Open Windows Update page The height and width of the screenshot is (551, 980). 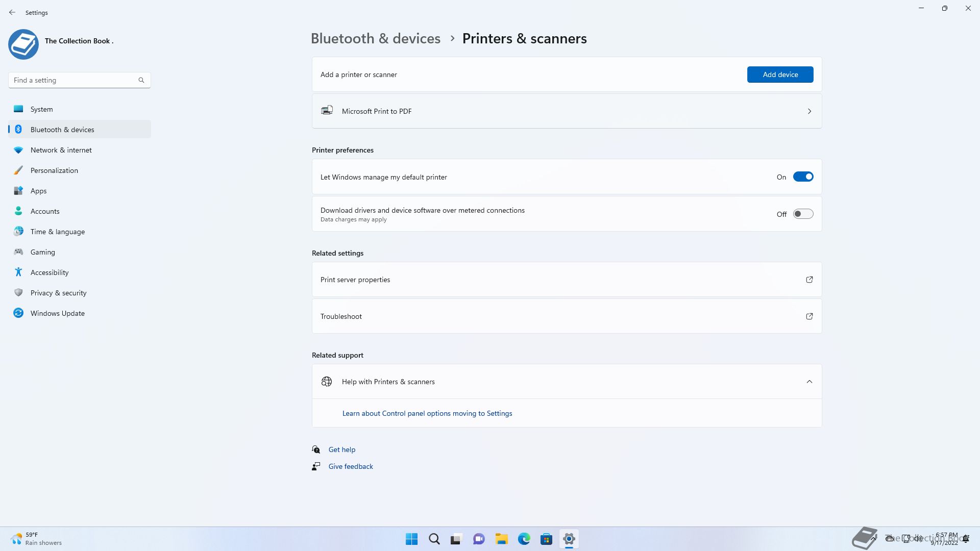80,313
